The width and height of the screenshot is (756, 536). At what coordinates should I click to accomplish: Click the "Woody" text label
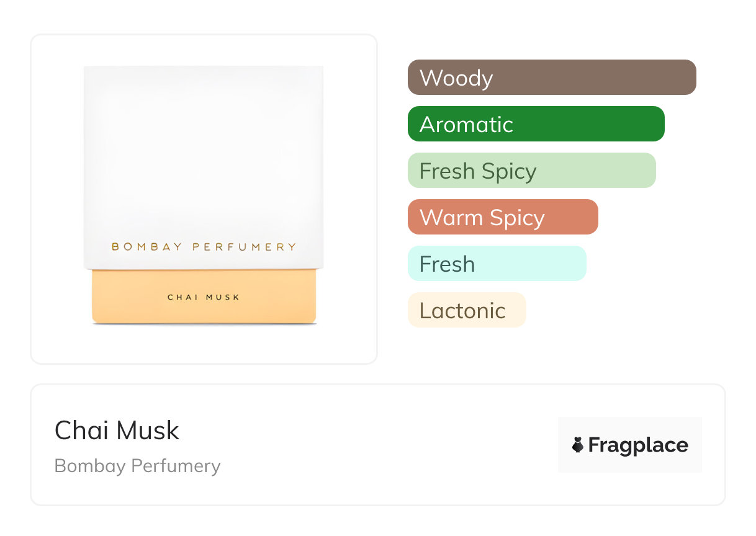click(x=456, y=78)
